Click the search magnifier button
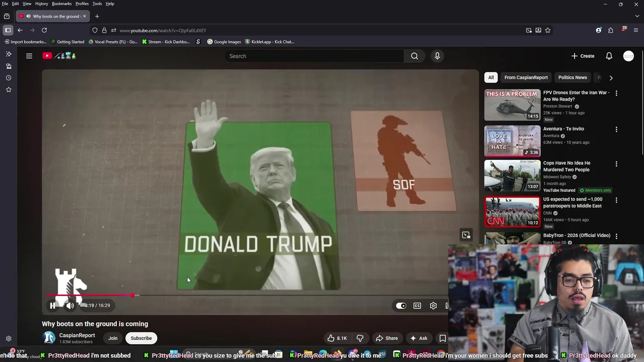644x362 pixels. coord(415,56)
